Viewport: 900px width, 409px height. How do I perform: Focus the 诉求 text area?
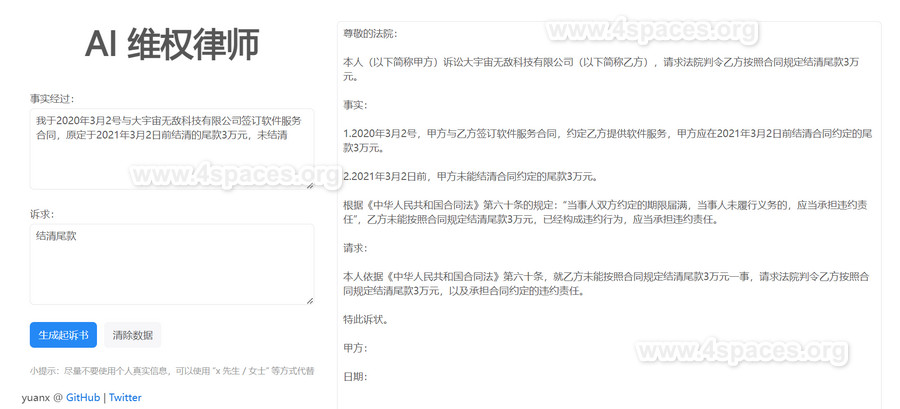[x=171, y=264]
